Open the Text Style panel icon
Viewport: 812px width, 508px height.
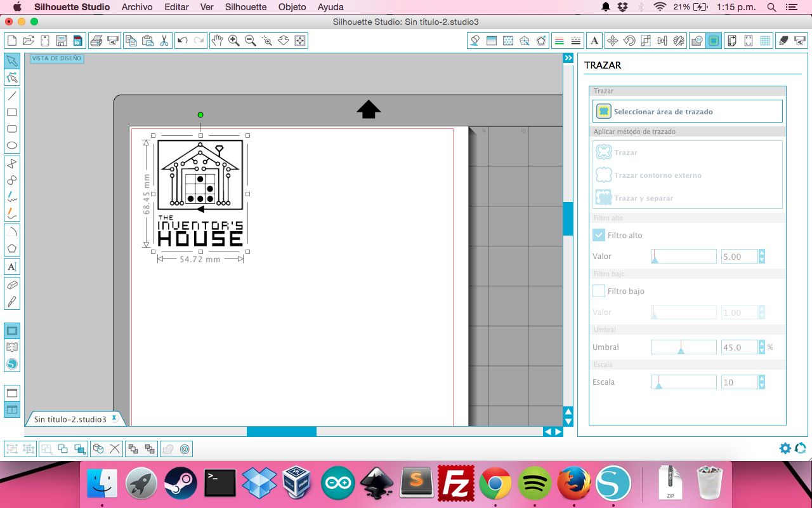pyautogui.click(x=594, y=41)
